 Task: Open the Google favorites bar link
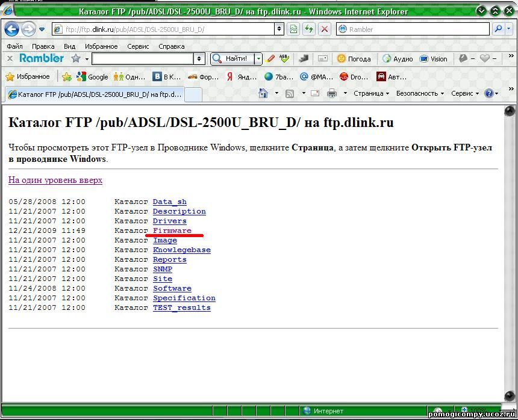92,77
